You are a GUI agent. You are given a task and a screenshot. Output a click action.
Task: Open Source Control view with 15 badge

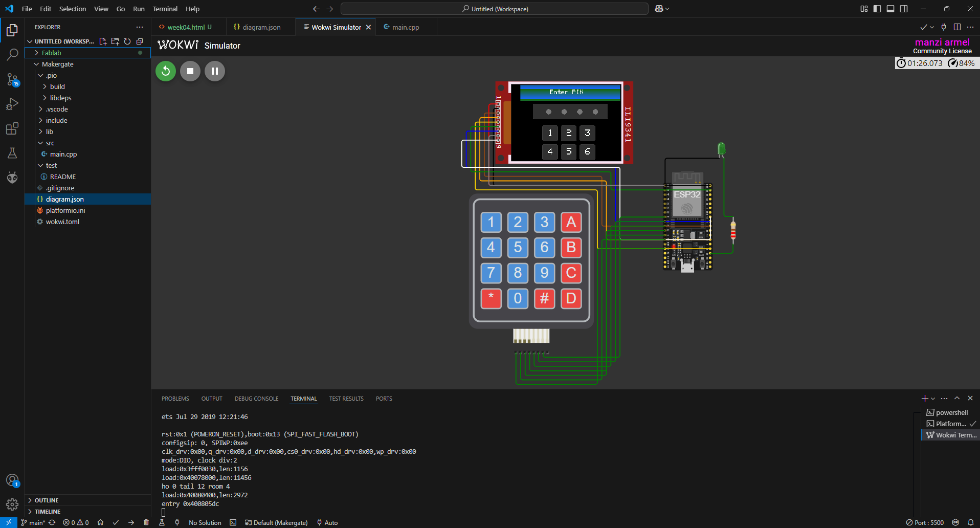pyautogui.click(x=12, y=79)
